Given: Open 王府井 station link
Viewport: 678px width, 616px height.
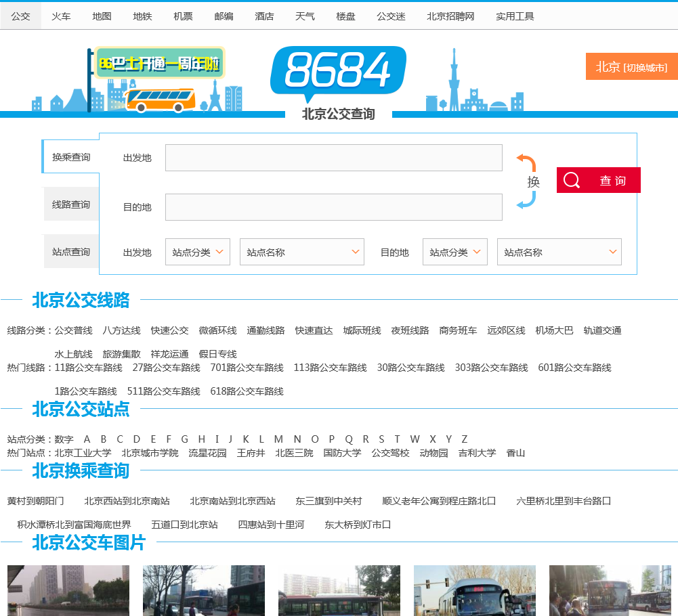Looking at the screenshot, I should [x=251, y=453].
